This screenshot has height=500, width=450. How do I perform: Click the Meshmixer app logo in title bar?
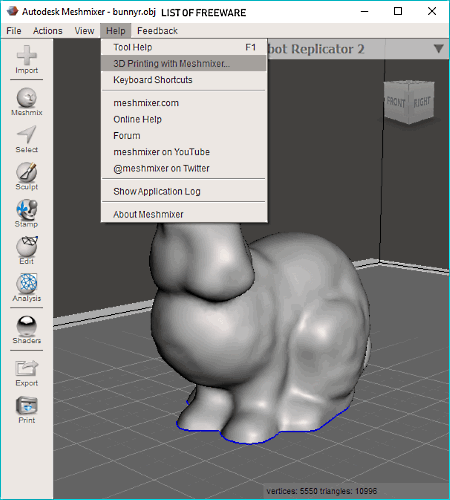(x=12, y=11)
